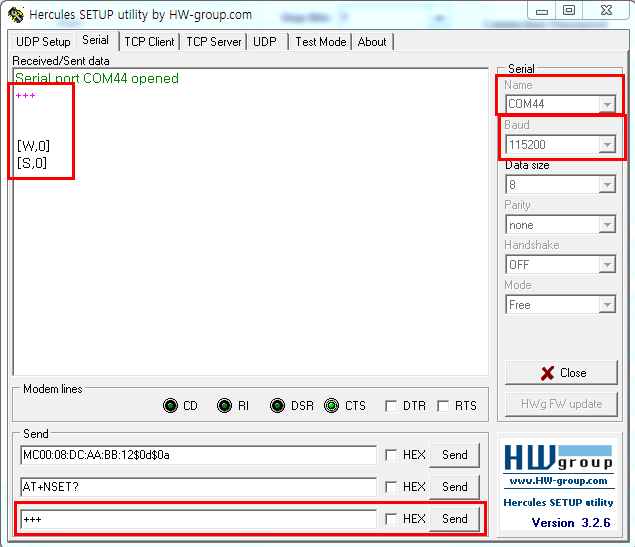Click the HWg FW update button
Image resolution: width=635 pixels, height=547 pixels.
pyautogui.click(x=561, y=404)
